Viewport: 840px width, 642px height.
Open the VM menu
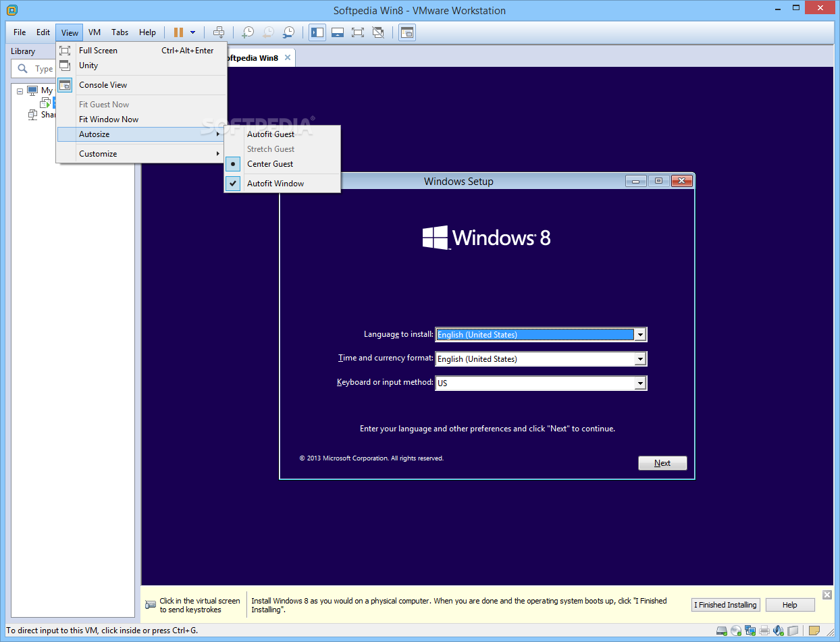[95, 32]
